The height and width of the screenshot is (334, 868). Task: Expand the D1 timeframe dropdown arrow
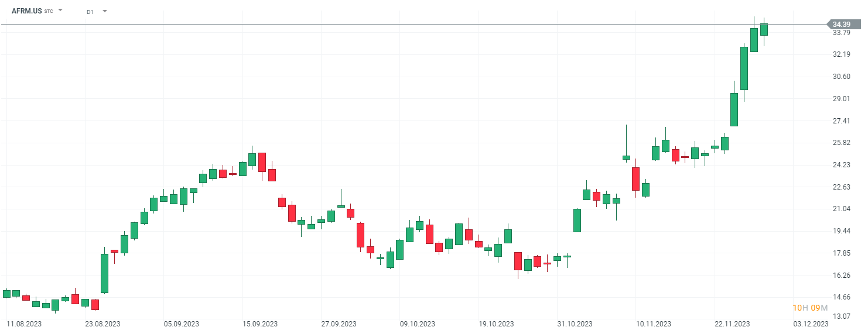click(104, 11)
